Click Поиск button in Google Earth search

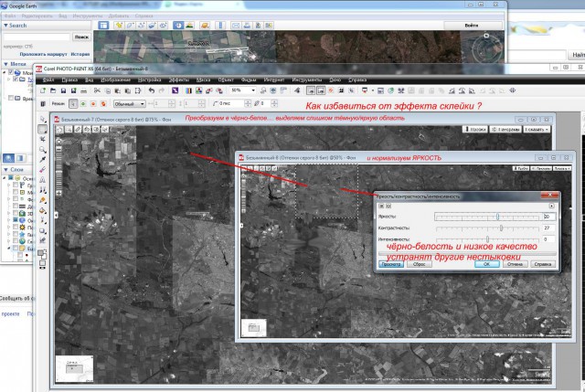pos(81,37)
